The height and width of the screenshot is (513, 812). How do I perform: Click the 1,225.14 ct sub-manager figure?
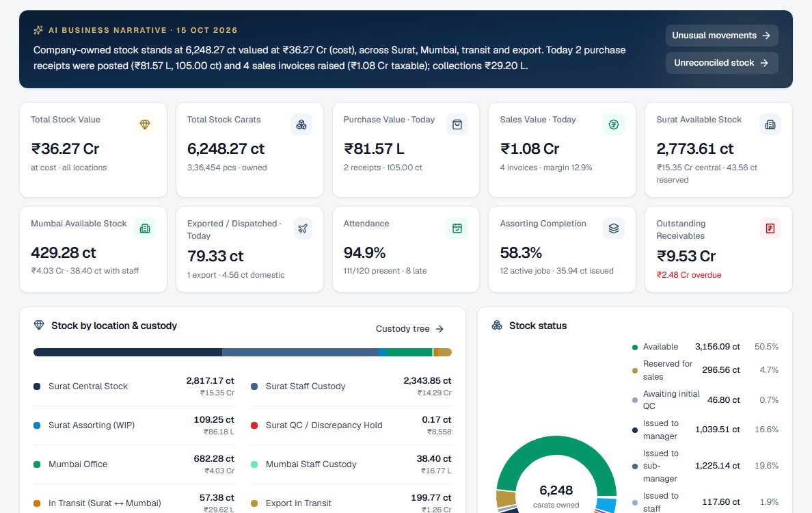(x=717, y=466)
